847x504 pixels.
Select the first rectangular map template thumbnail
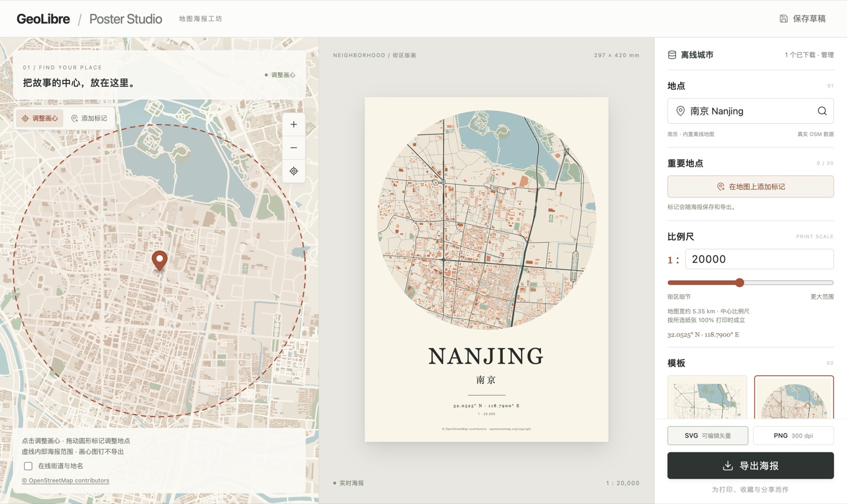707,397
